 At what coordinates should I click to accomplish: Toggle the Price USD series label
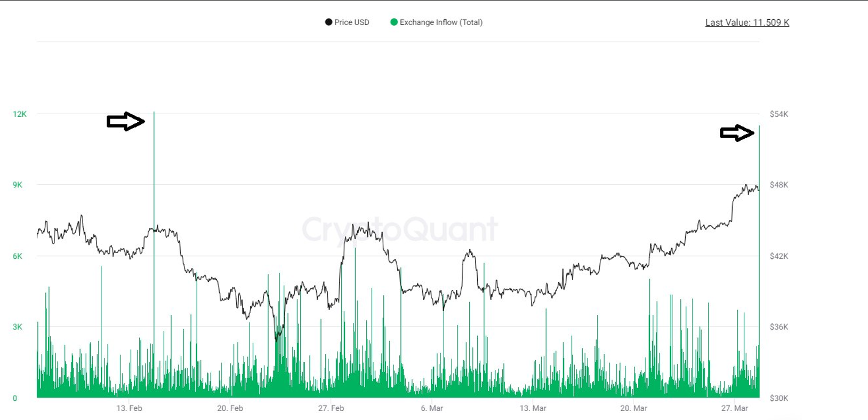tap(351, 22)
